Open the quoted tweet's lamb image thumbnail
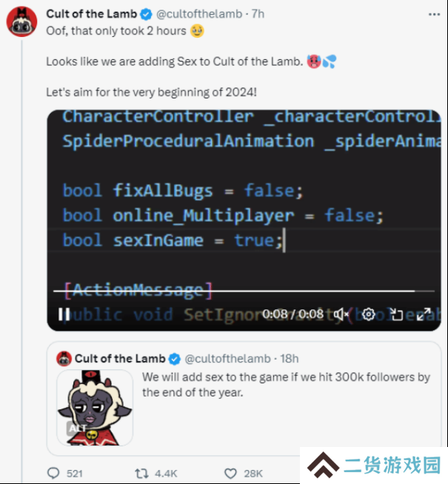The width and height of the screenshot is (448, 484). pyautogui.click(x=95, y=408)
